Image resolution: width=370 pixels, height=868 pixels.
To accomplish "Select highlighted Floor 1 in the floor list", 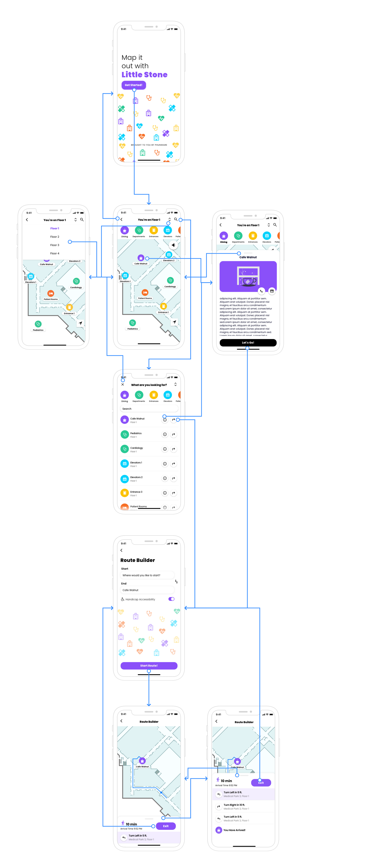I will [55, 228].
